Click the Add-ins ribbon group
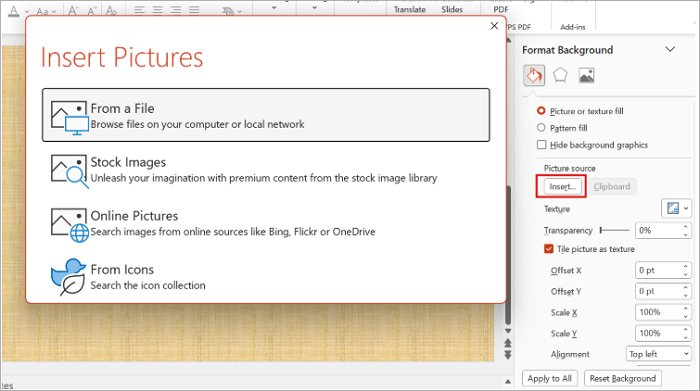Viewport: 700px width, 391px height. (573, 27)
